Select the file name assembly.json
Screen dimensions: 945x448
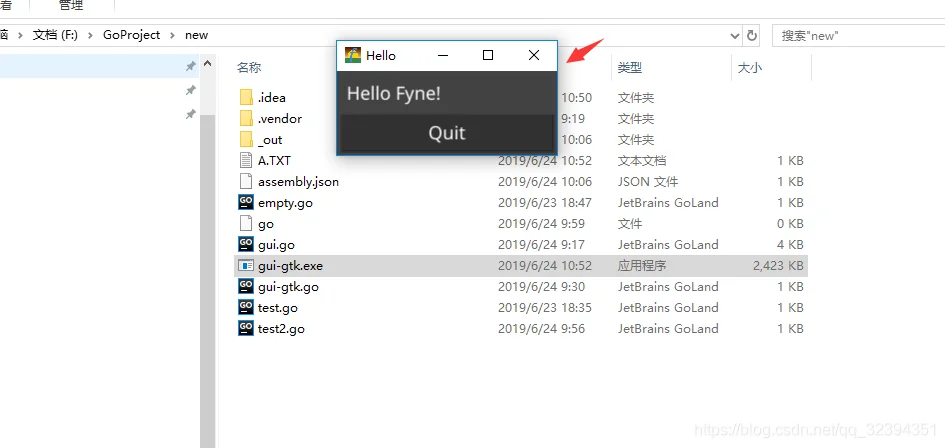coord(298,181)
